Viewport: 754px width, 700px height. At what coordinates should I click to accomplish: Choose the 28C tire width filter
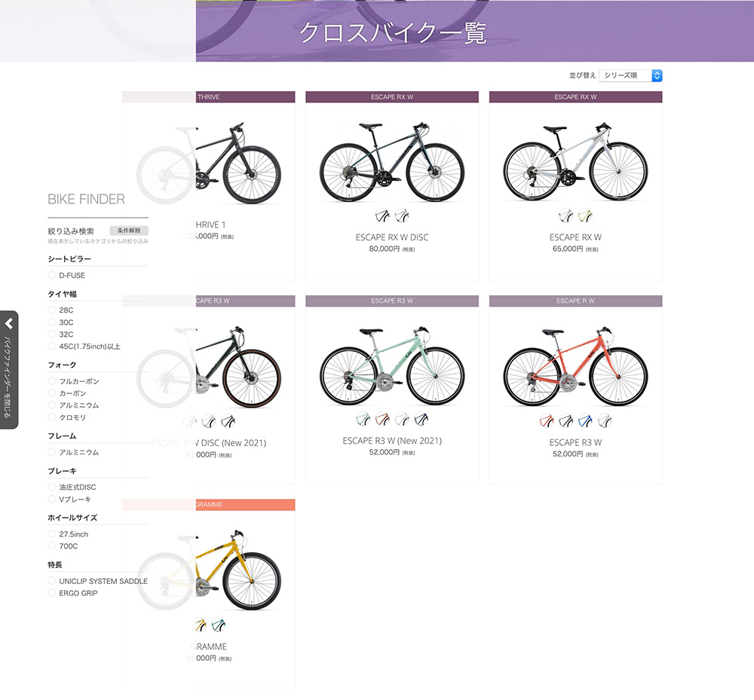click(x=52, y=310)
